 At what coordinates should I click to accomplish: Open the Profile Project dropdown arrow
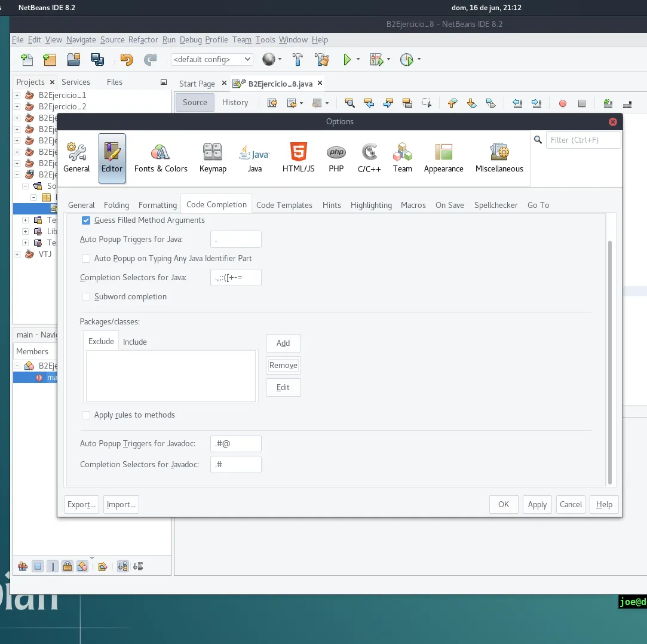(x=419, y=59)
